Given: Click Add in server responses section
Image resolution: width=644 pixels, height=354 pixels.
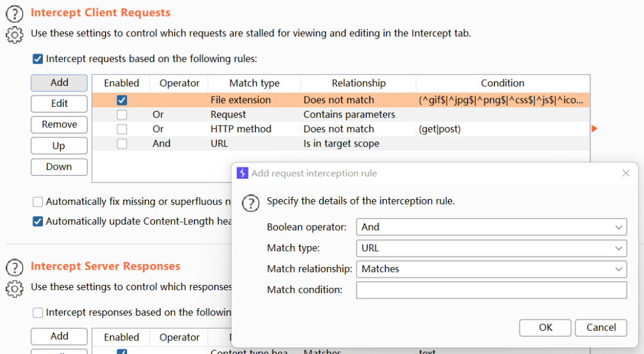Looking at the screenshot, I should 59,336.
